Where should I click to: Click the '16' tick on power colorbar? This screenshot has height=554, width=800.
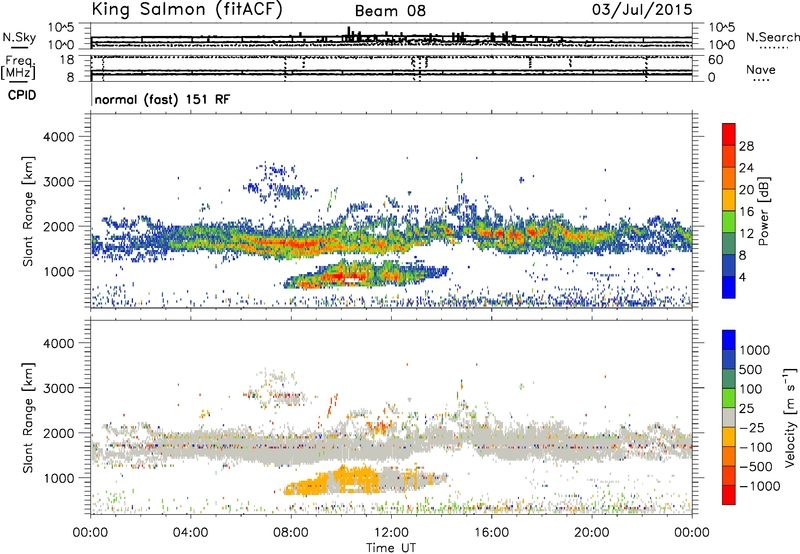tap(746, 212)
